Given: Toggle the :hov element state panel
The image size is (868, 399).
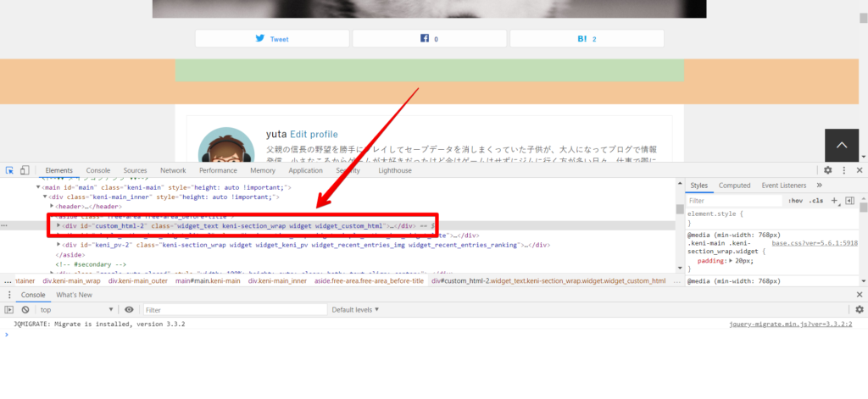Looking at the screenshot, I should pyautogui.click(x=795, y=201).
